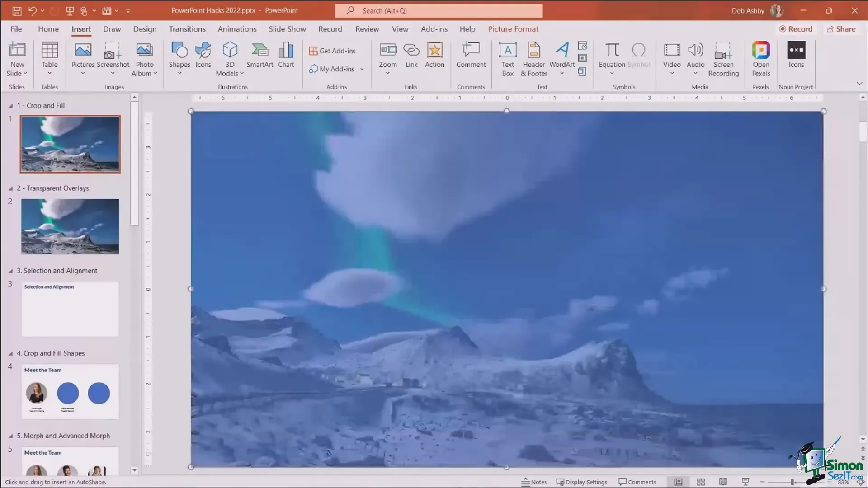Open Photo Album tool

145,59
